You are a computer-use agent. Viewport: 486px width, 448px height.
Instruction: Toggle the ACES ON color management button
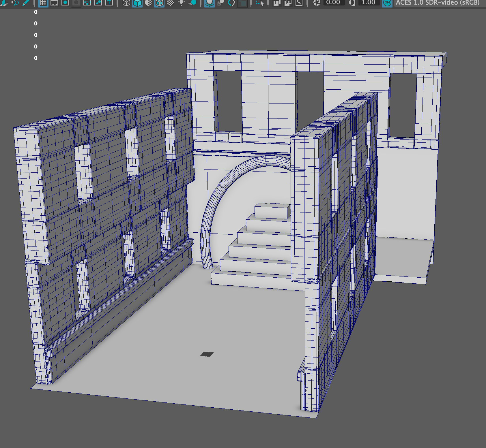[x=387, y=4]
